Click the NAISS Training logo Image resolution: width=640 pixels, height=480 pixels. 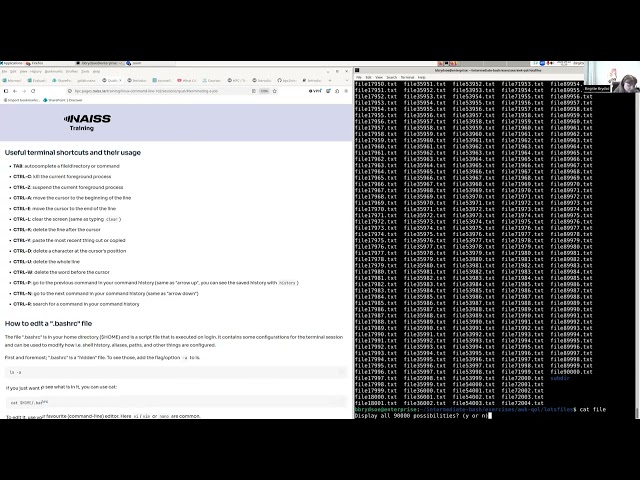87,122
